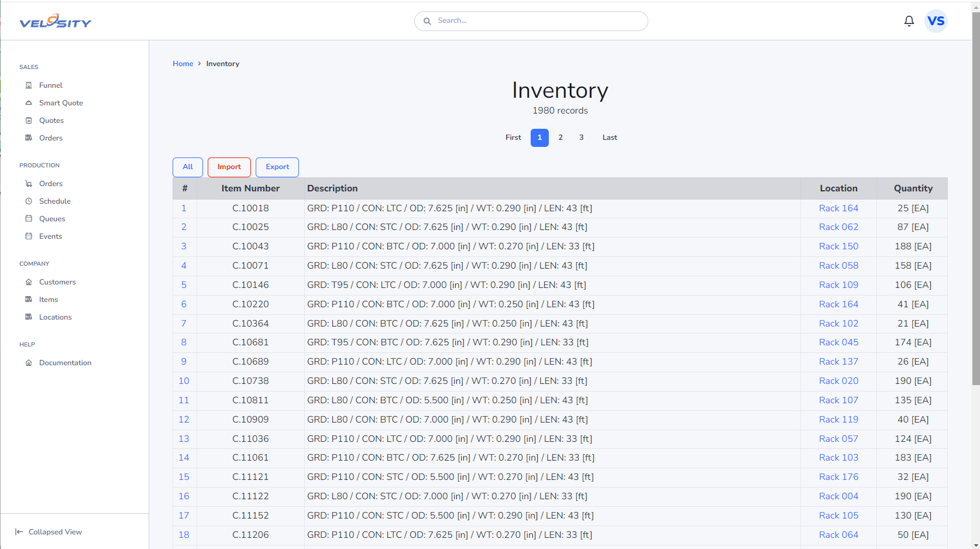
Task: Click the Schedule clock icon
Action: point(29,201)
